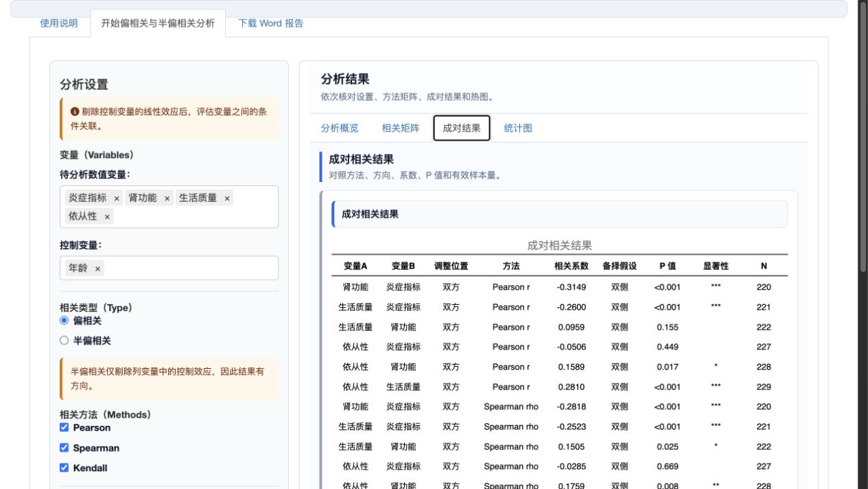Screen dimensions: 868x489
Task: Click the 显著性 column header
Action: pos(716,266)
